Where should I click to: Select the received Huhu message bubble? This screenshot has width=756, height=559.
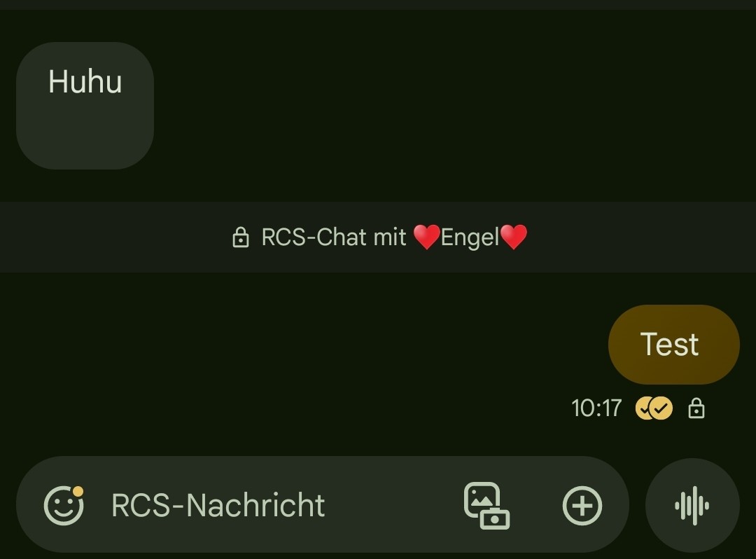85,106
